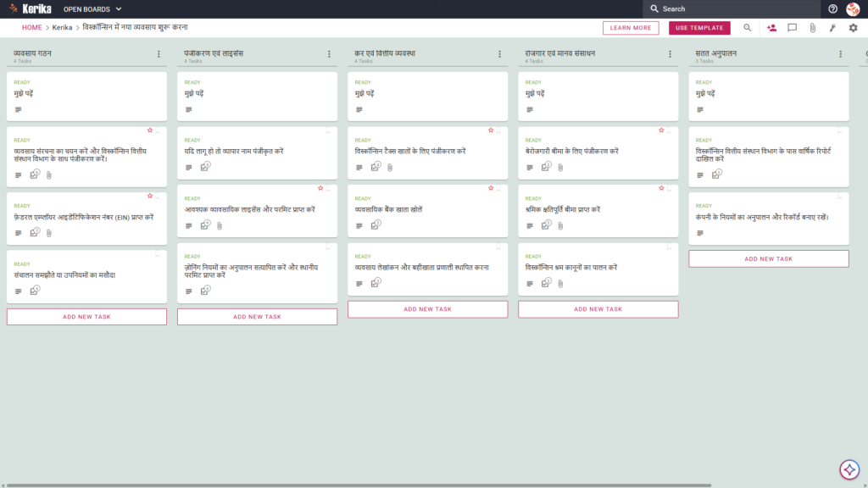Add new task in रोजगार एवं मानव संसाधन column
Image resolution: width=868 pixels, height=488 pixels.
click(x=598, y=309)
